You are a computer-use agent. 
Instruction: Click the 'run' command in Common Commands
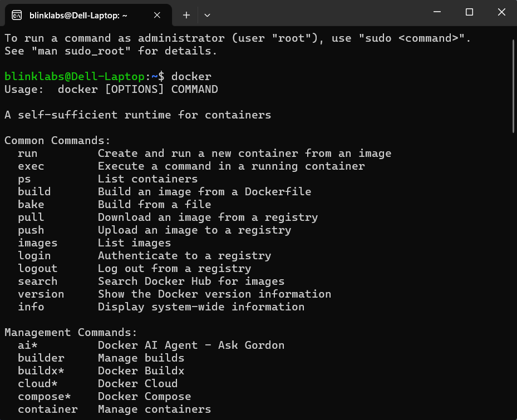click(x=27, y=153)
